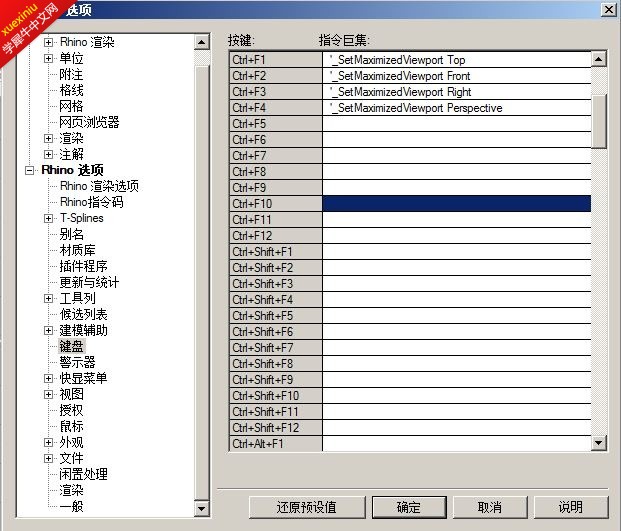Select 材质库 in the options tree

[77, 250]
